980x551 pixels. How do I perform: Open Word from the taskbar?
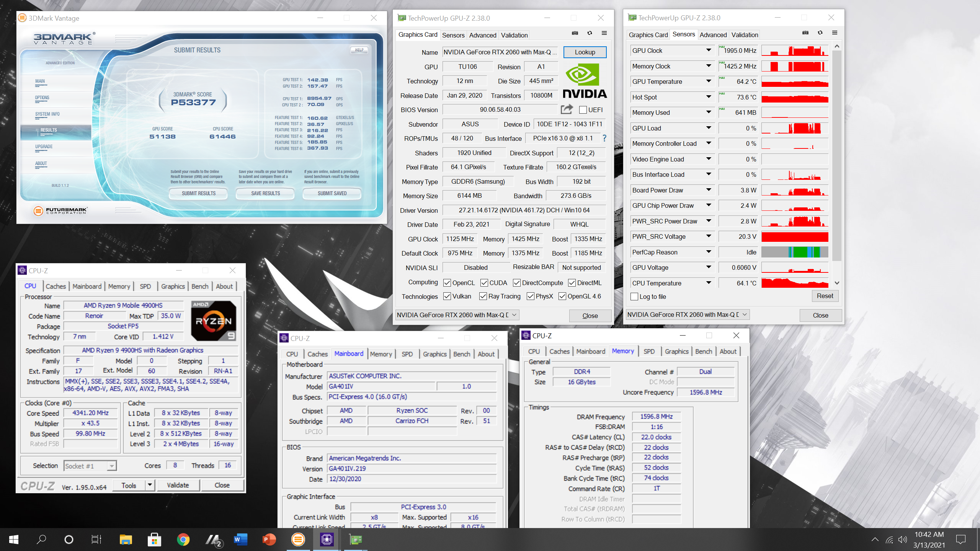click(x=240, y=540)
